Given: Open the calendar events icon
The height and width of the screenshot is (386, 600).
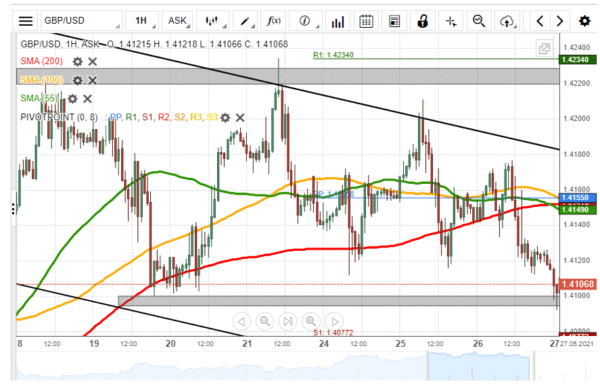Looking at the screenshot, I should [366, 21].
